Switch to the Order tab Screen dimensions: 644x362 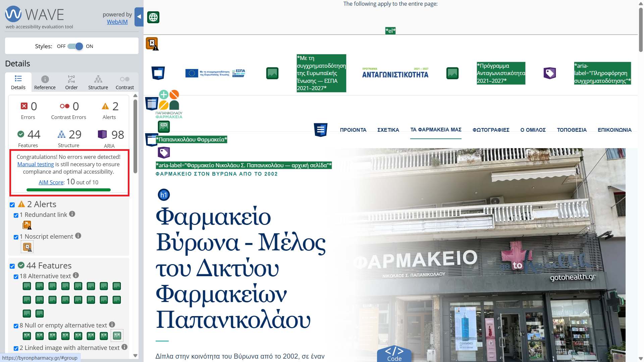point(71,82)
